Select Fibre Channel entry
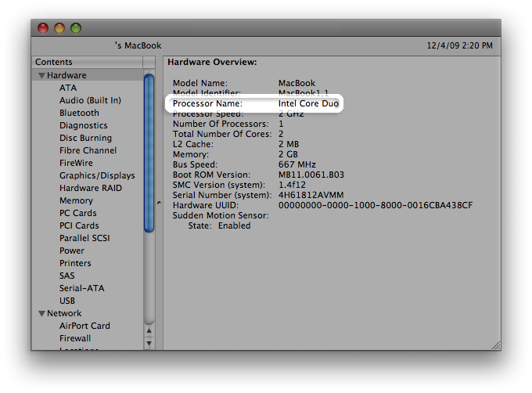Viewport: 532px width, 393px height. pos(88,150)
